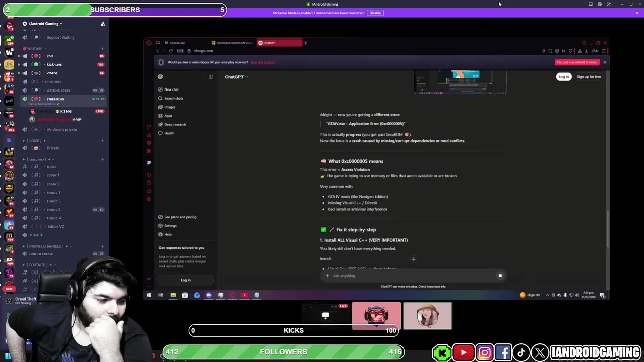Screen dimensions: 644x362
Task: Open the server folder icon in Discord server list
Action: [9, 140]
